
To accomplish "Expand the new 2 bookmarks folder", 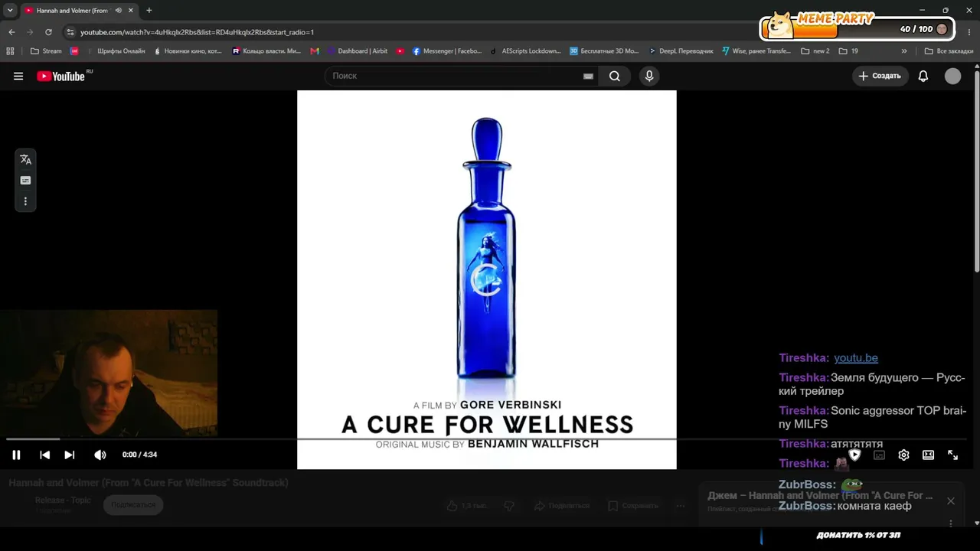I will pos(815,51).
